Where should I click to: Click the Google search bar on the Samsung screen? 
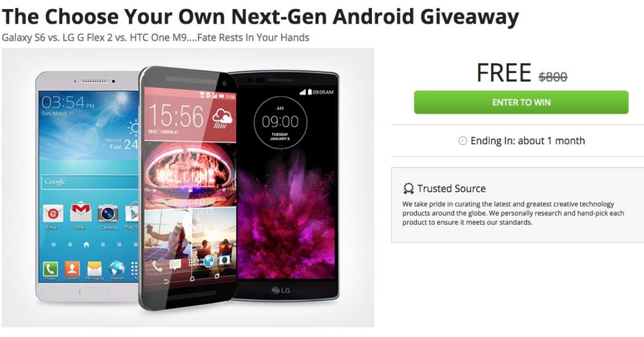tap(90, 182)
